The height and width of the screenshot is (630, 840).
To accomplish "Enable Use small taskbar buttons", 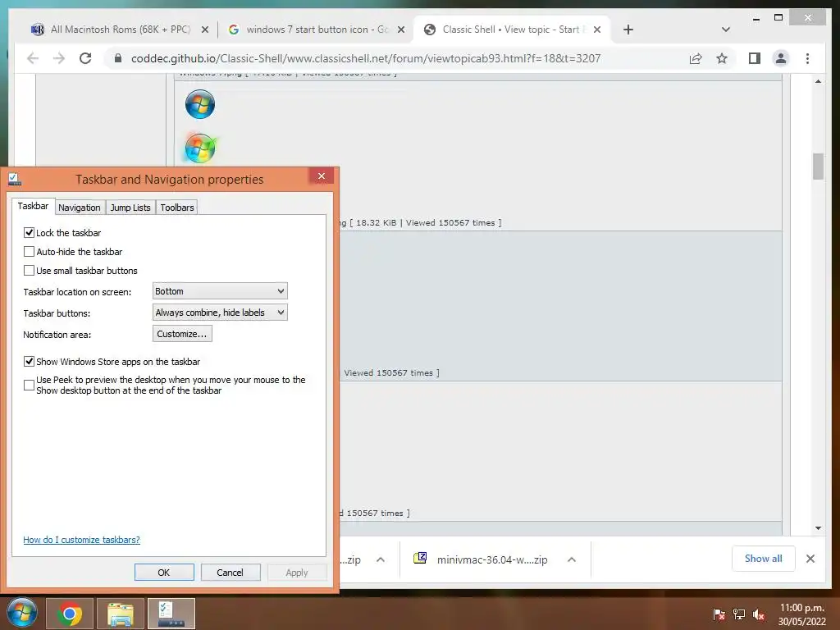I will tap(29, 270).
